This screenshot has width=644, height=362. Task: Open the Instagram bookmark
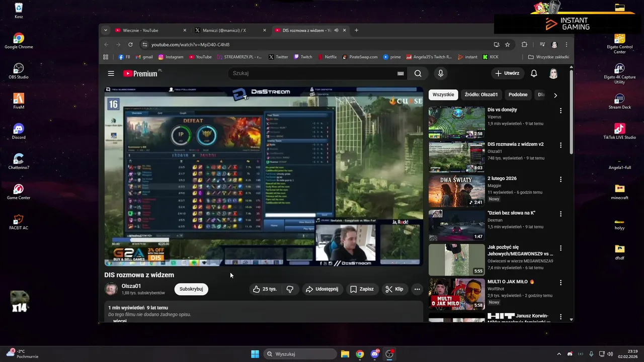[x=171, y=57]
